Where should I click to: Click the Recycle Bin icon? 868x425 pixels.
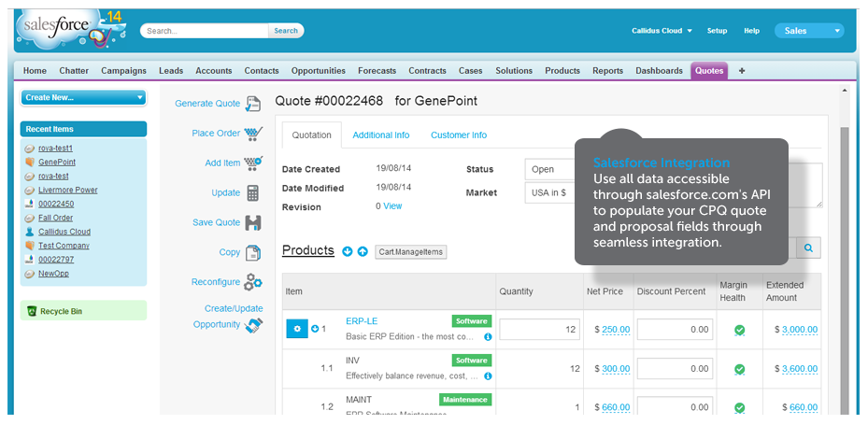32,311
